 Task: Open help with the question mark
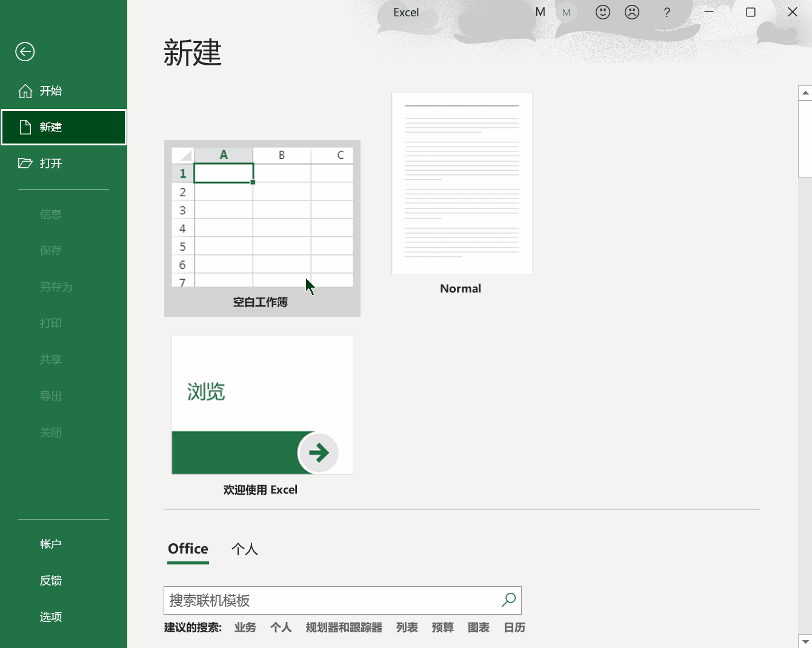[x=667, y=12]
